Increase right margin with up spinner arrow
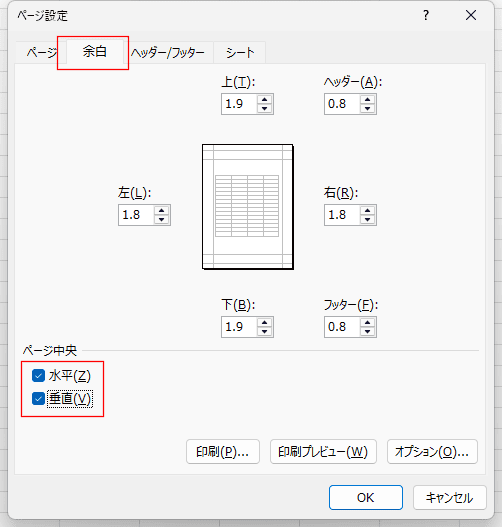The height and width of the screenshot is (527, 502). point(367,210)
